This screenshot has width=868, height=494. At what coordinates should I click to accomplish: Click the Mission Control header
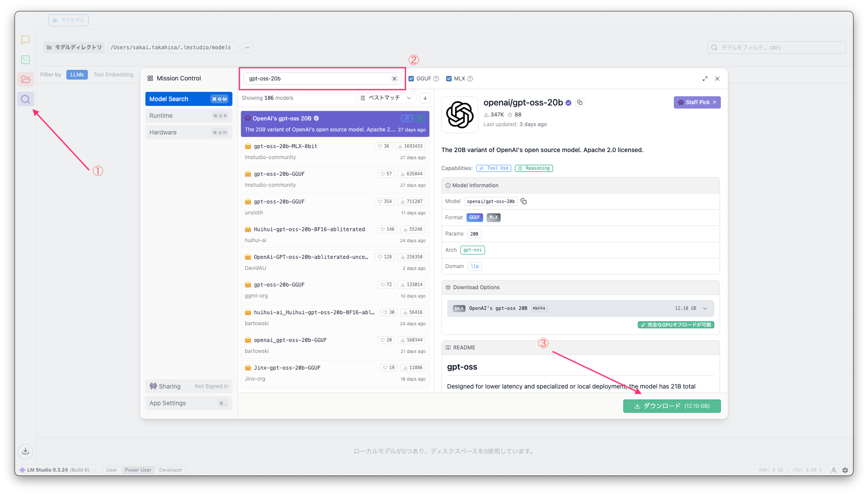point(174,78)
